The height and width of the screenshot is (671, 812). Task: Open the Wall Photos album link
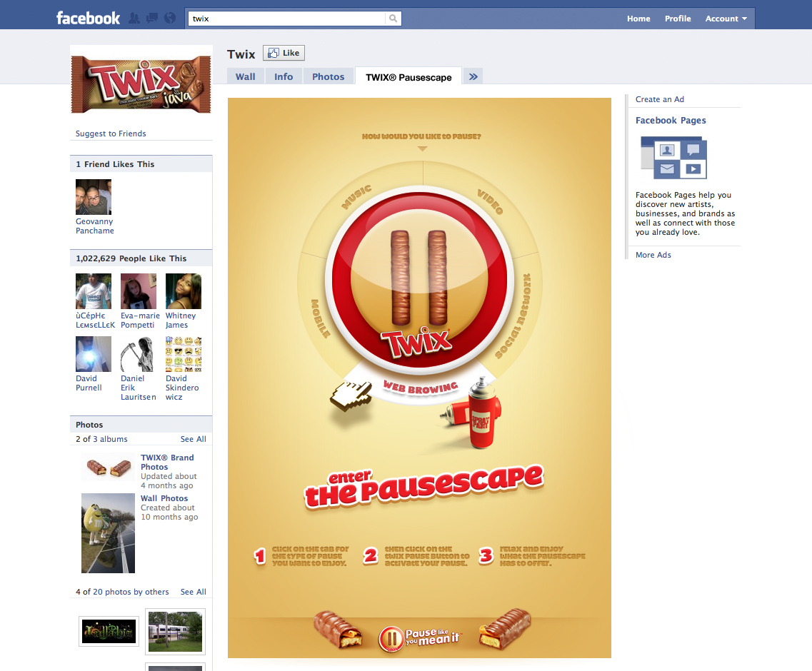click(164, 498)
